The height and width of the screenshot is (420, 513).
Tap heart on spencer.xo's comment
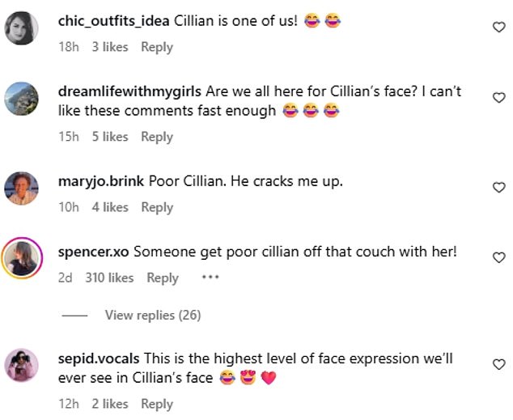tap(499, 257)
